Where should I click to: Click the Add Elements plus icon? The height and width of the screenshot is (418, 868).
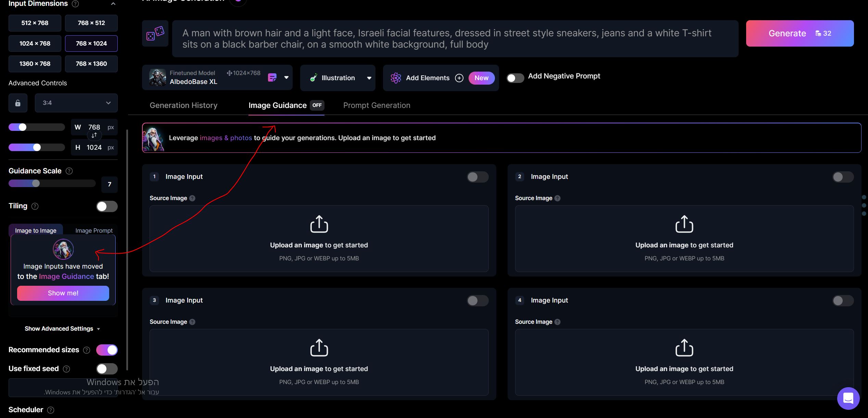click(x=459, y=78)
